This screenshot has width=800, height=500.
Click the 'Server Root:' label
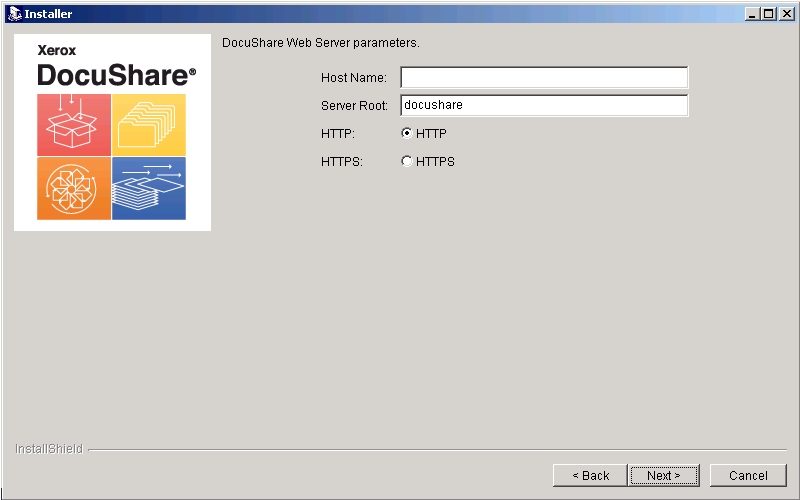tap(354, 106)
